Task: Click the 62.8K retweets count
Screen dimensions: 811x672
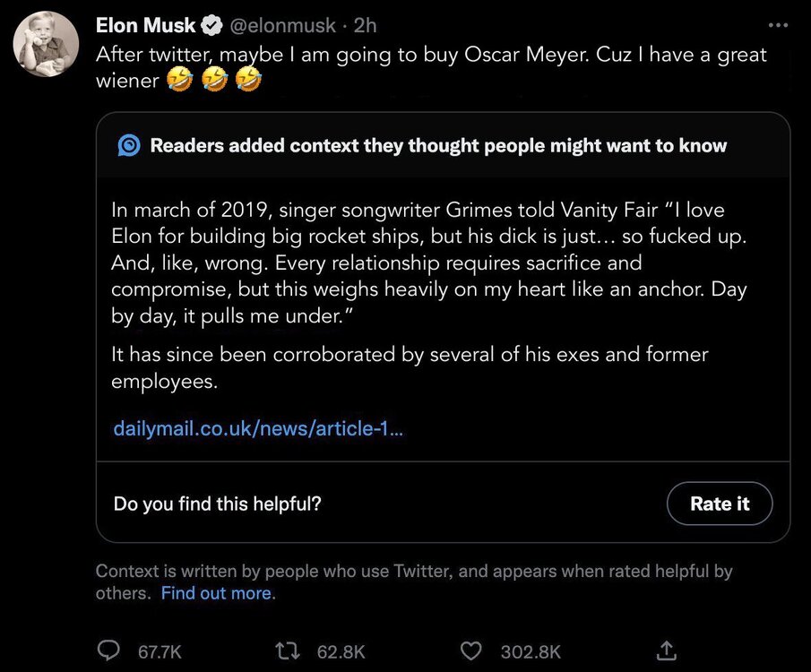Action: click(341, 651)
